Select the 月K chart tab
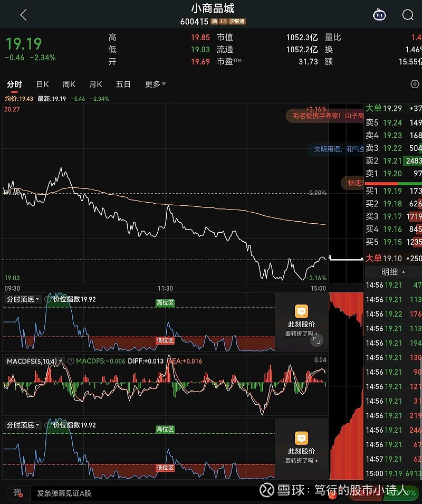This screenshot has height=504, width=422. pyautogui.click(x=95, y=84)
